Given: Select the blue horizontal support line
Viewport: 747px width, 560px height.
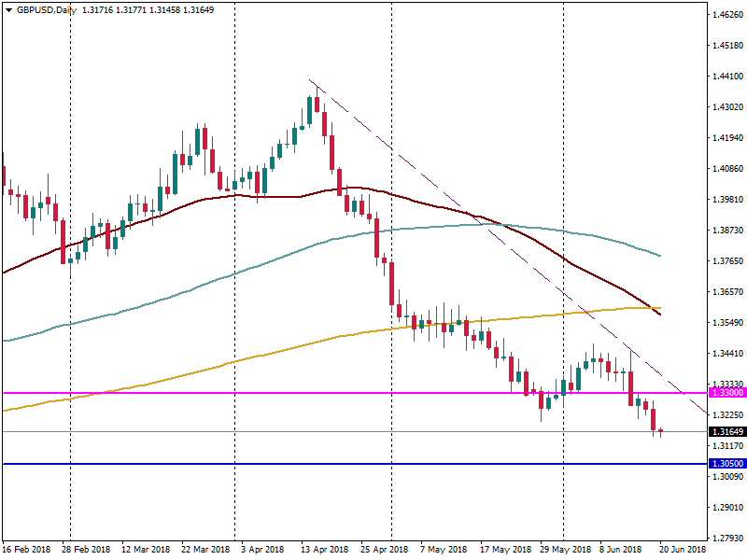Looking at the screenshot, I should tap(280, 464).
